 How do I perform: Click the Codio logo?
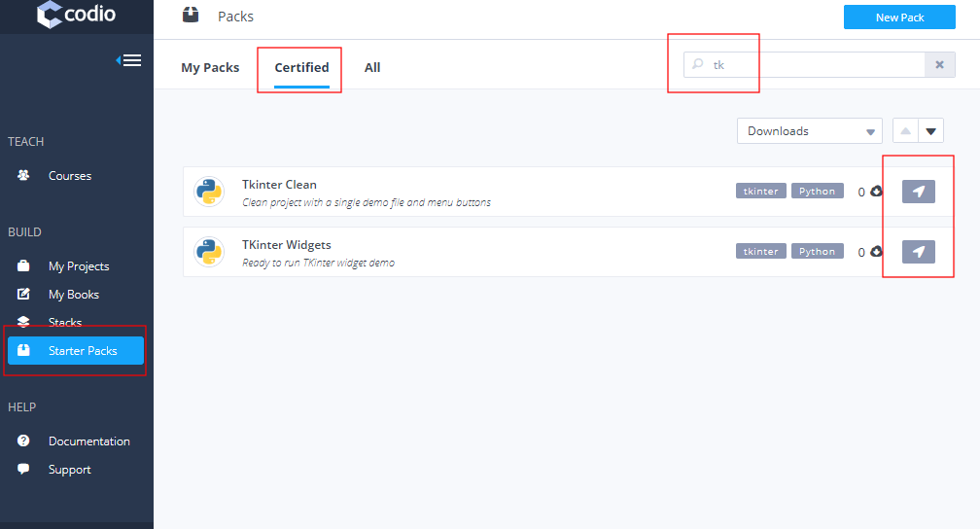pos(76,14)
